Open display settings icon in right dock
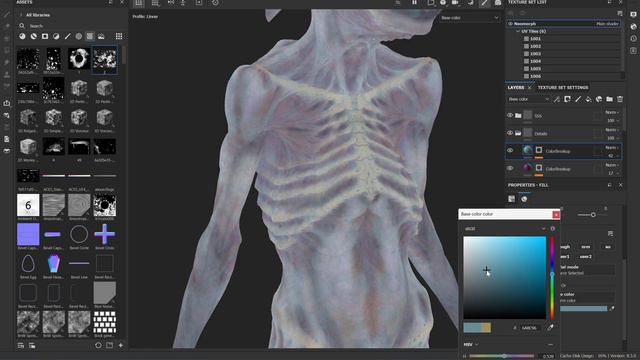640x360 pixels. 633,14
